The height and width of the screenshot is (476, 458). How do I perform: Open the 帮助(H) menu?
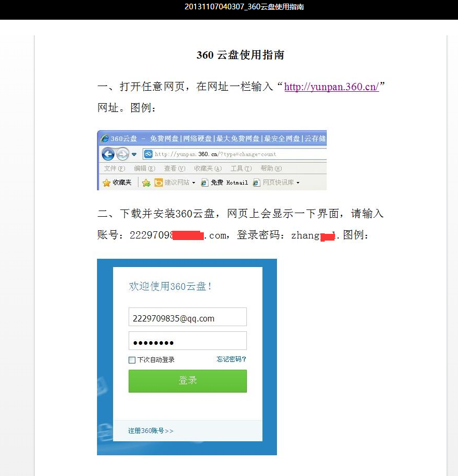tap(271, 168)
